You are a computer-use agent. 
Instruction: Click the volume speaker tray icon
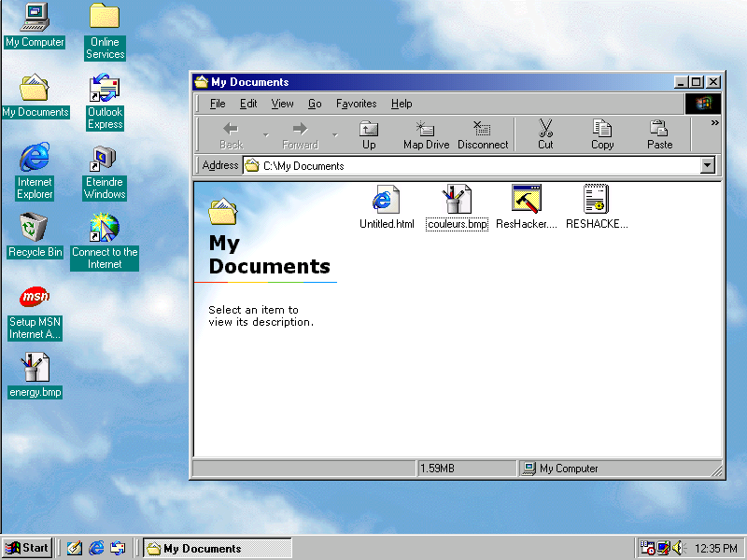(x=679, y=548)
